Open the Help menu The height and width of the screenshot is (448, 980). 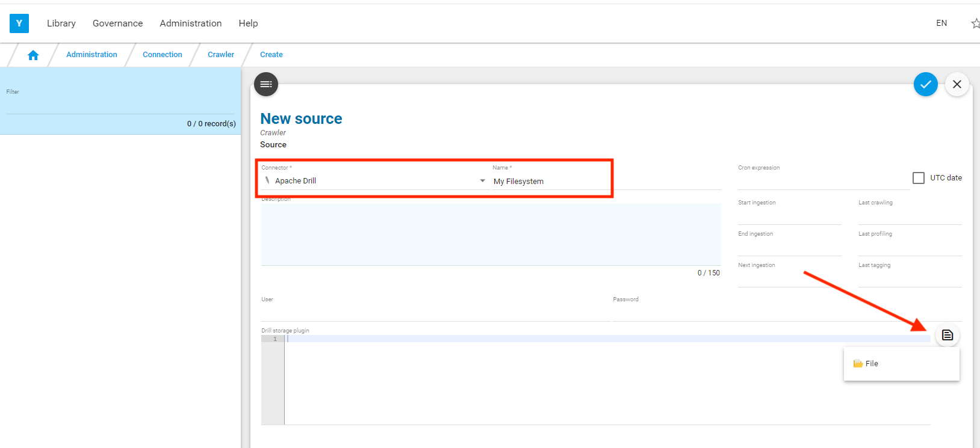[x=248, y=23]
